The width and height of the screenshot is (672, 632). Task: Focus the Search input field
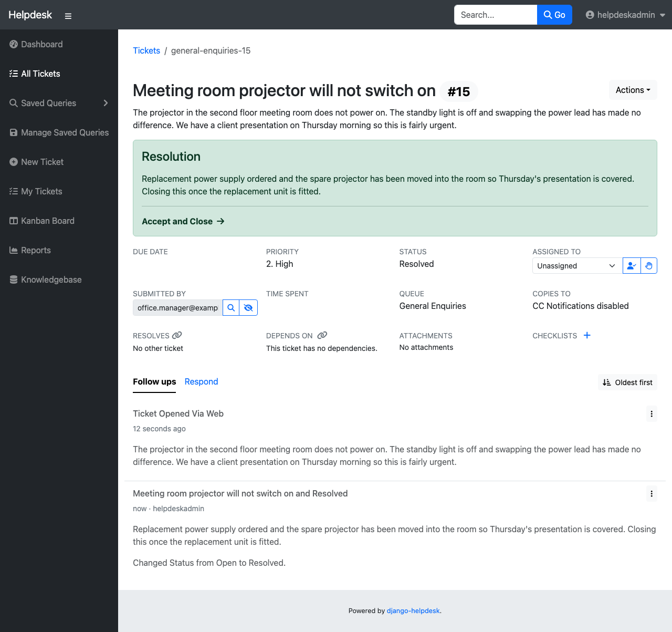pos(496,15)
